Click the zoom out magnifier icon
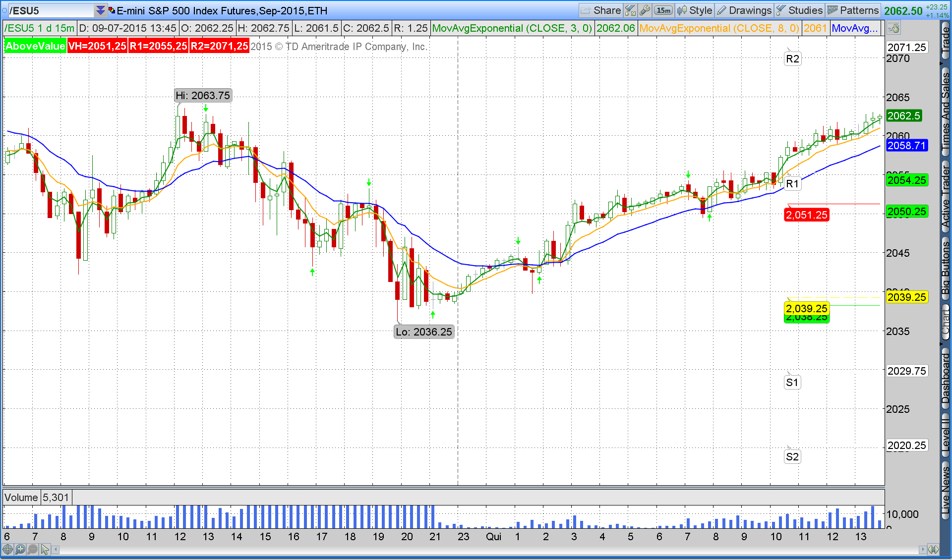 pyautogui.click(x=32, y=549)
